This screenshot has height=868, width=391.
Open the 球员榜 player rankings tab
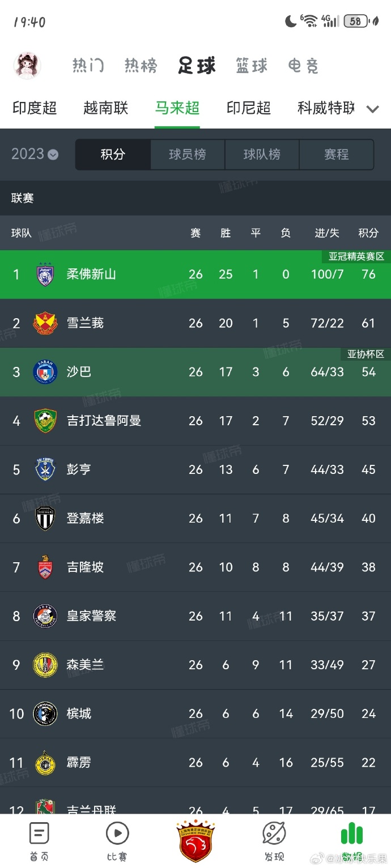187,155
